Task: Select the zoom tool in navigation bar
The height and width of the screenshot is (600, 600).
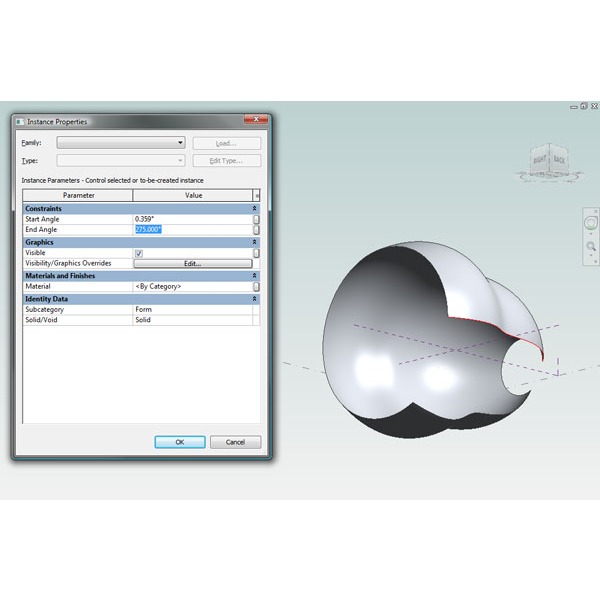Action: [x=591, y=246]
